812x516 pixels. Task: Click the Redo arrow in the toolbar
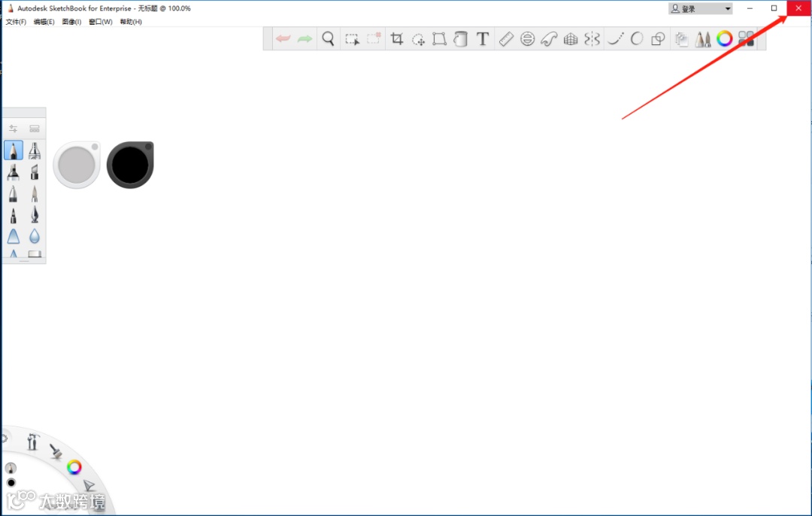(x=305, y=39)
